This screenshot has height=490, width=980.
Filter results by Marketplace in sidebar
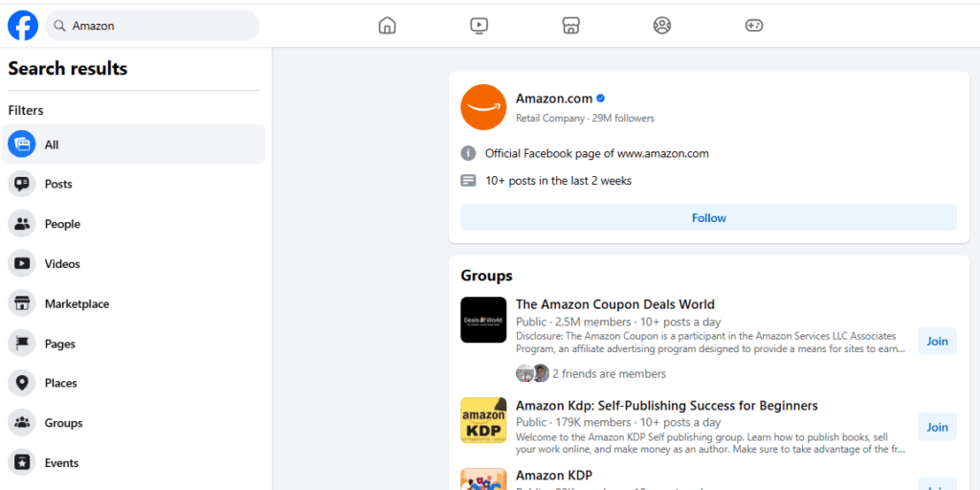point(134,303)
